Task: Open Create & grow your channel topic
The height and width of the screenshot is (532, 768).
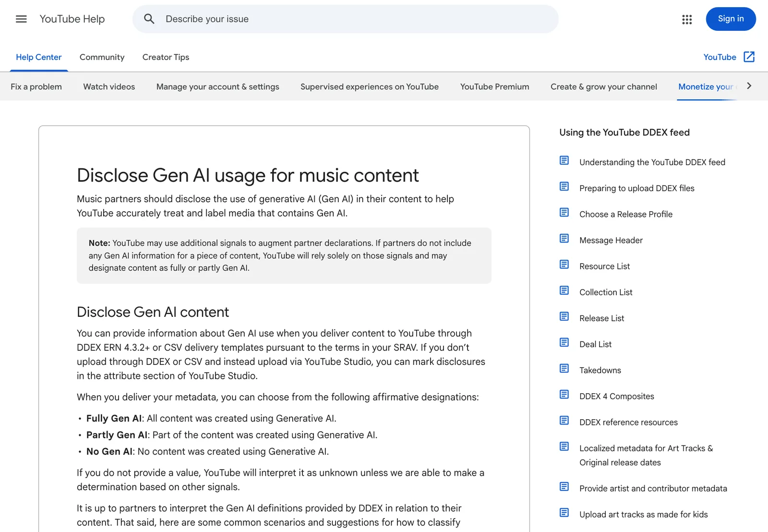Action: [603, 87]
